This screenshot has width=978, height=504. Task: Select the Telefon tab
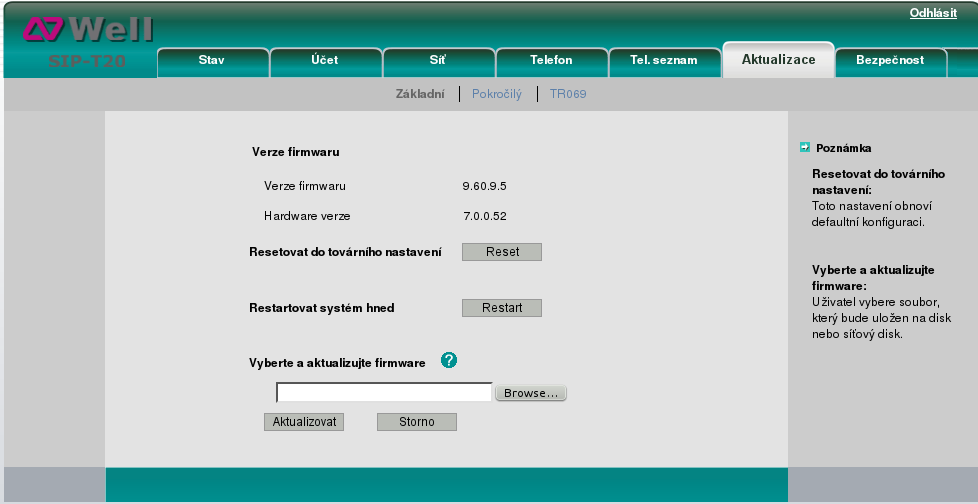tap(551, 60)
